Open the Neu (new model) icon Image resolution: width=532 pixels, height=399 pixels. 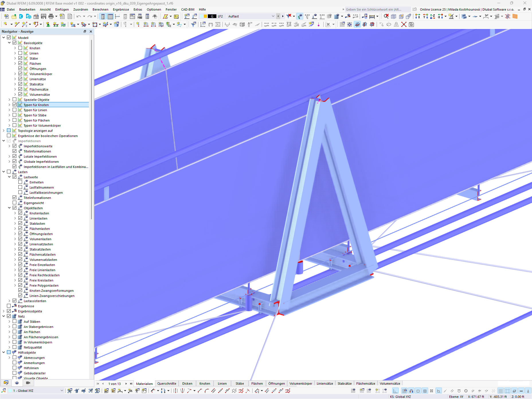6,16
